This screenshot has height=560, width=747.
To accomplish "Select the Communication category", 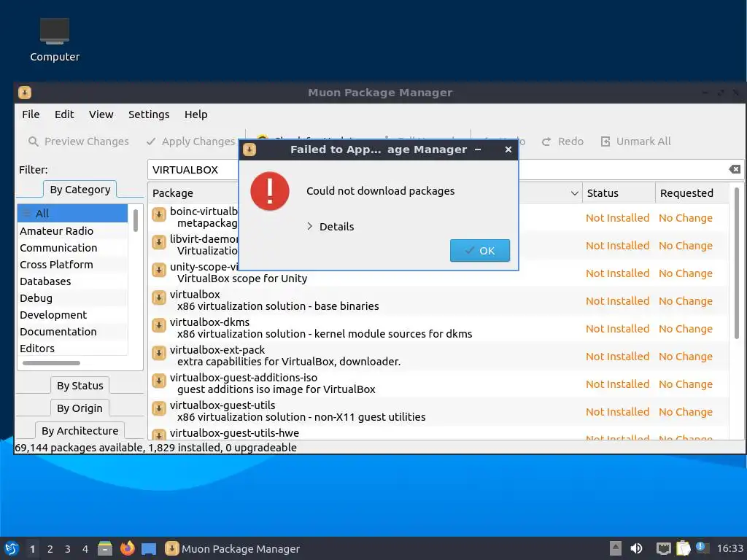I will 72,248.
